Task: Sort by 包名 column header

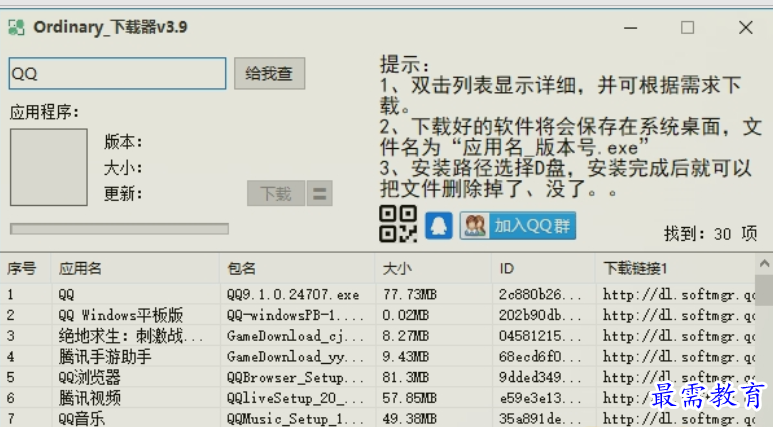Action: pos(297,269)
